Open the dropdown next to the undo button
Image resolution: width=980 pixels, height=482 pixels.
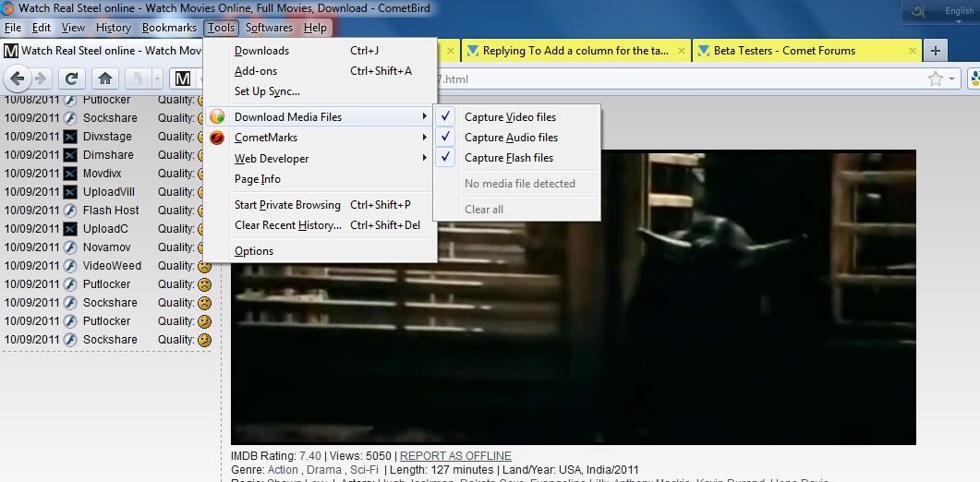tap(156, 78)
